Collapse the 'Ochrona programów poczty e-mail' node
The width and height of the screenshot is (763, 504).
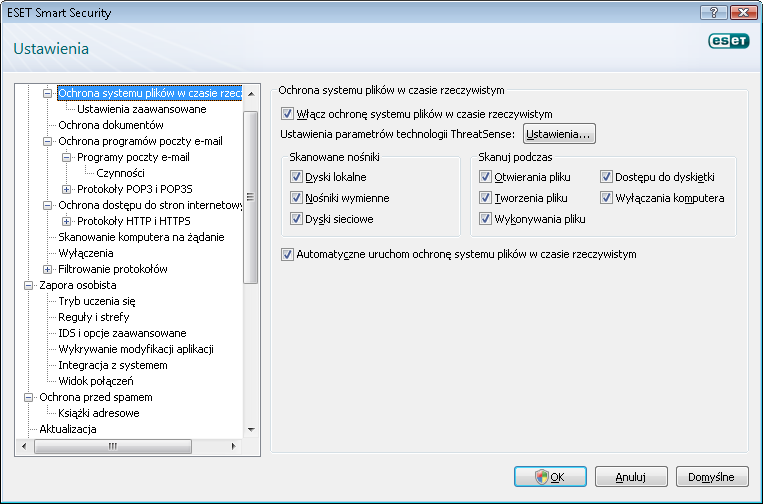pos(47,141)
